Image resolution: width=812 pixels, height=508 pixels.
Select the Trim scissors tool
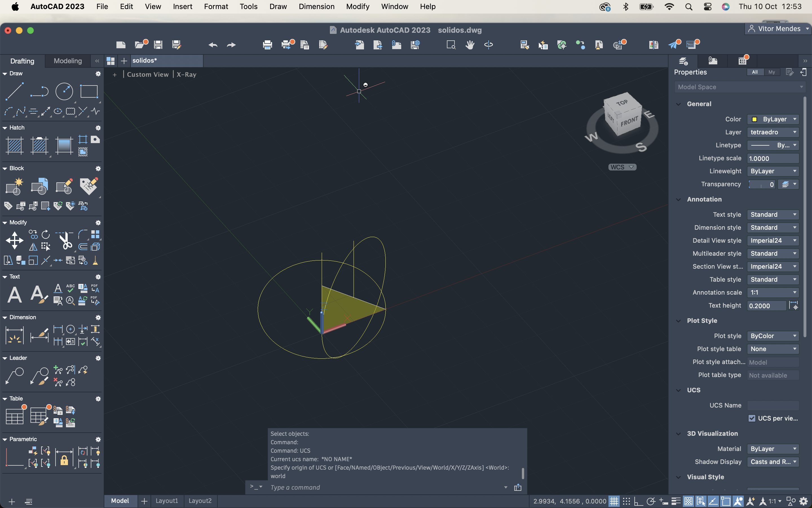coord(65,240)
